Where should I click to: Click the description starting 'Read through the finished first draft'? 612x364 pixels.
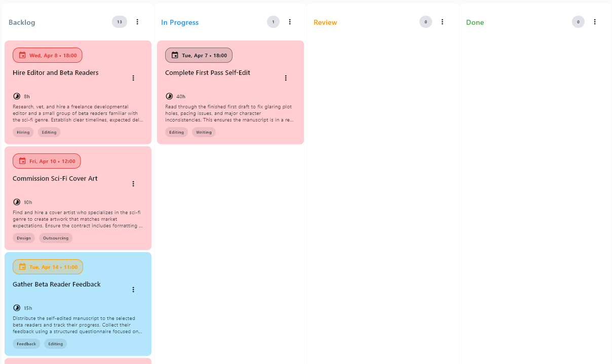(231, 113)
